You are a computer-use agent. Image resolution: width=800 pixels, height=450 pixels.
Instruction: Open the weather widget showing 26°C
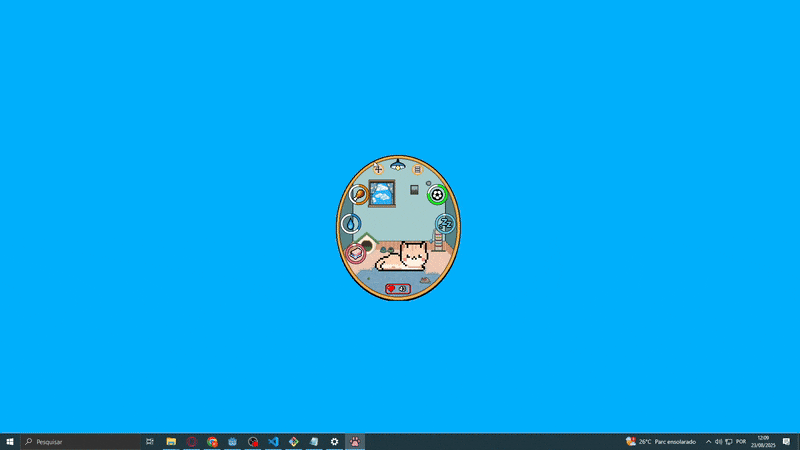661,442
